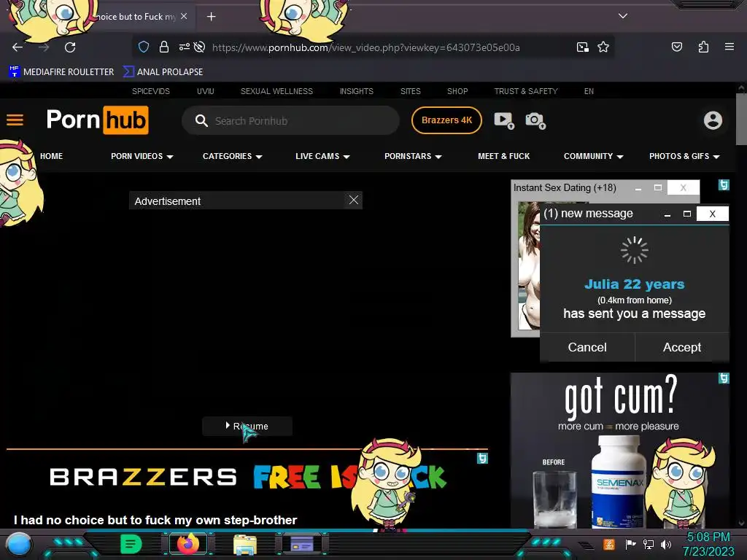The width and height of the screenshot is (747, 560).
Task: Open the tracking protection shield
Action: click(x=144, y=47)
